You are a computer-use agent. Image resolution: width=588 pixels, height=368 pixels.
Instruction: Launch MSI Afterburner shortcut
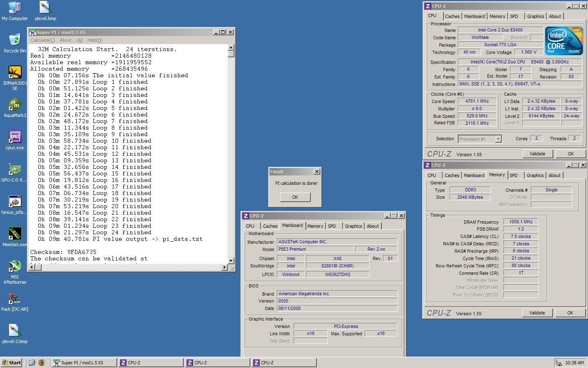point(15,272)
